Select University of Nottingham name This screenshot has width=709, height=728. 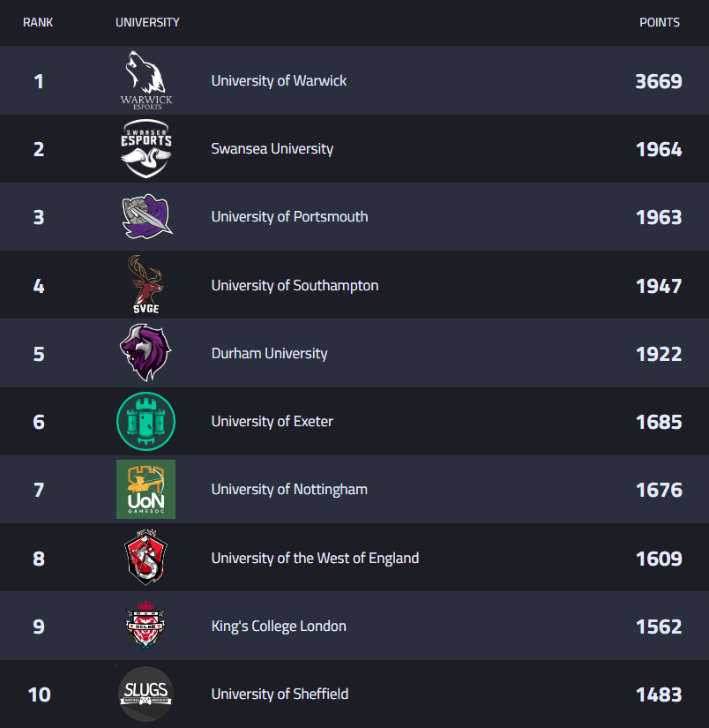[289, 489]
